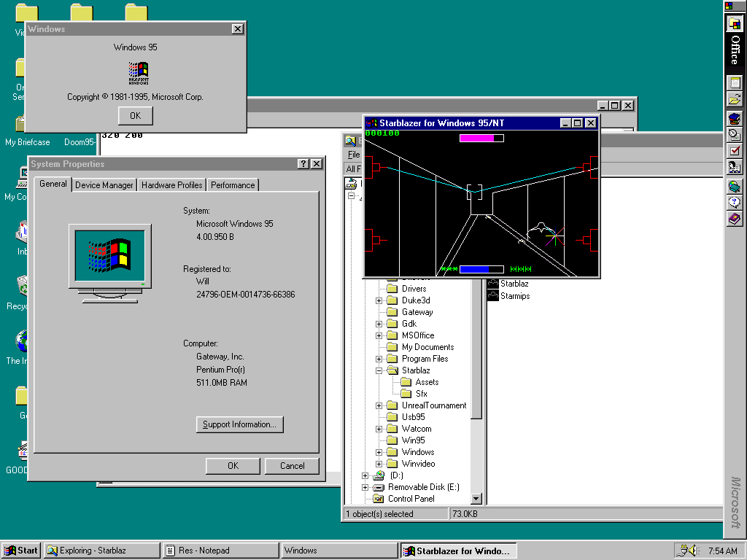Click the question mark bubble icon in Office bar
This screenshot has height=560, width=747.
[734, 202]
